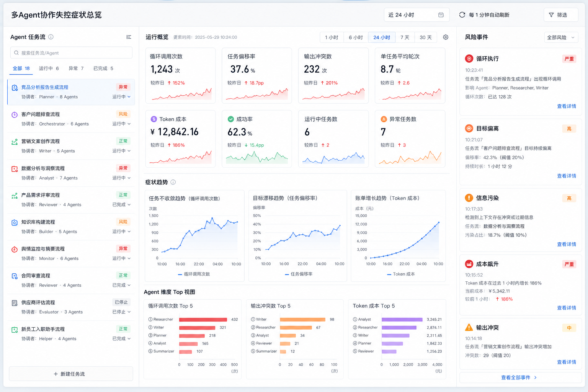Click the 信息污染 warning icon
Viewport: 588px width, 392px height.
pyautogui.click(x=469, y=198)
